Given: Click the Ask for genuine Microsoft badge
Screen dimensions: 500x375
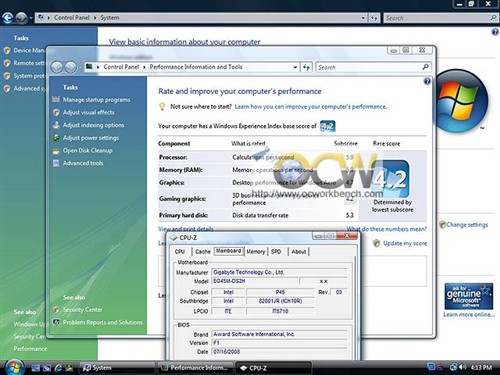Looking at the screenshot, I should coord(469,296).
